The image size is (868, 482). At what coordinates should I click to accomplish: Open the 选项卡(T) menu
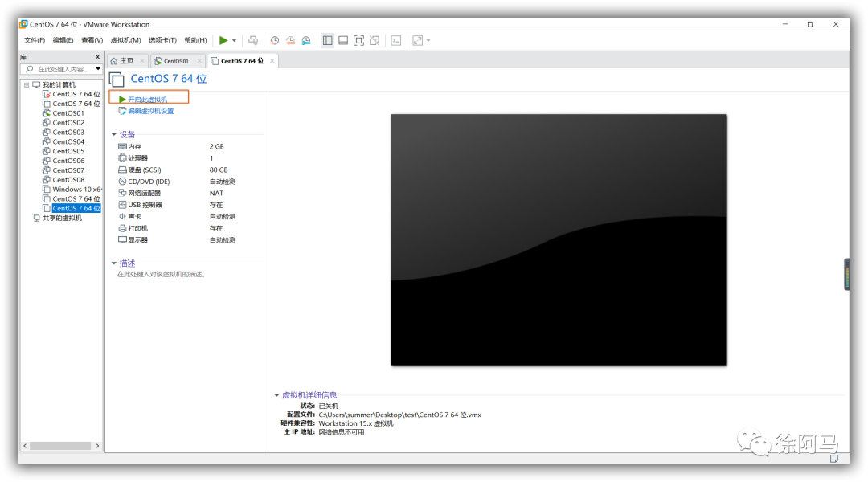pos(162,40)
